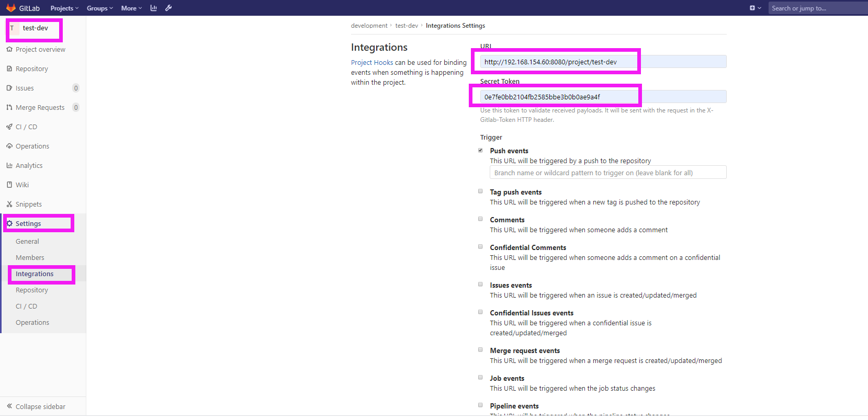Click the Secret Token input field
This screenshot has height=420, width=868.
coord(603,97)
